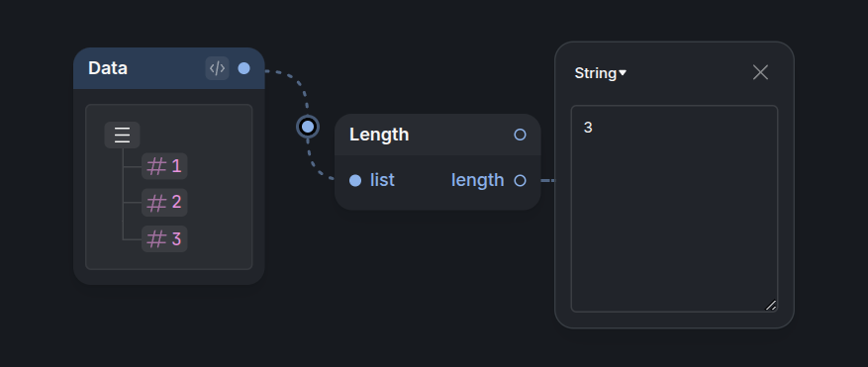Viewport: 868px width, 367px height.
Task: Click inside the text area showing 3
Action: (674, 209)
